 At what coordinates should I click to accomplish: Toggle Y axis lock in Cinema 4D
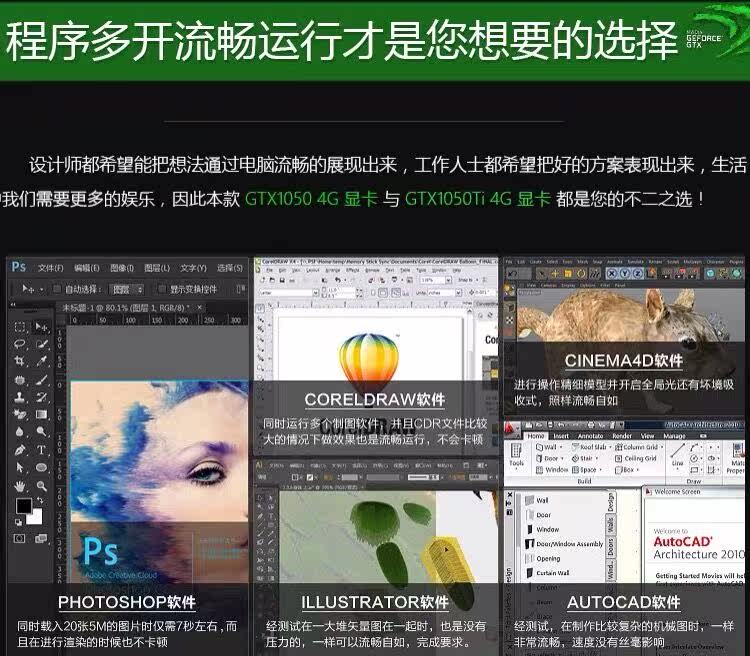coord(625,274)
